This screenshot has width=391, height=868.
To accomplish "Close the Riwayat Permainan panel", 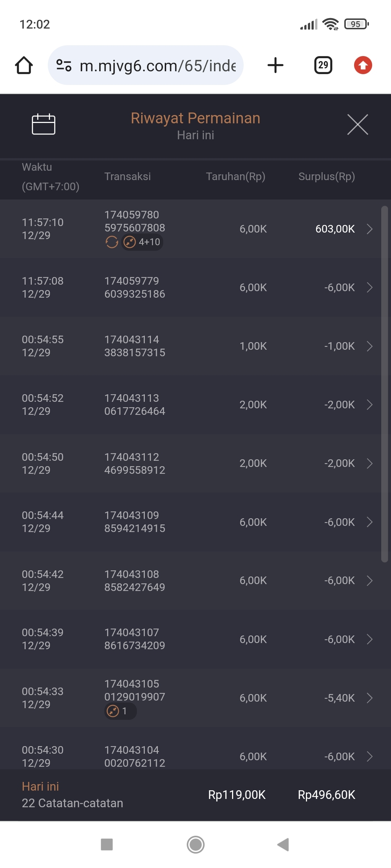I will [357, 124].
